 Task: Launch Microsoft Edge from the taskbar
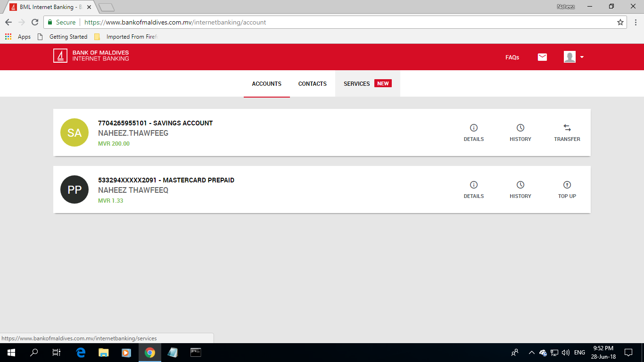click(81, 352)
